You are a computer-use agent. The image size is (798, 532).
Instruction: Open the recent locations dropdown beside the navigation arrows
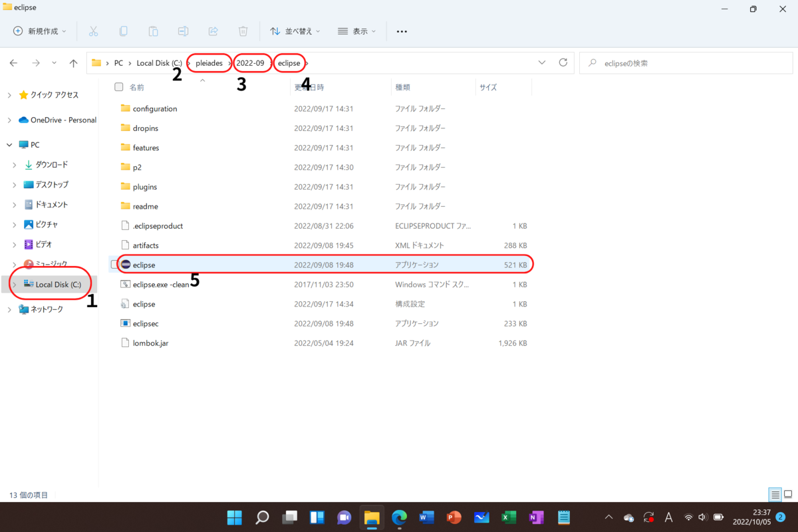click(55, 63)
